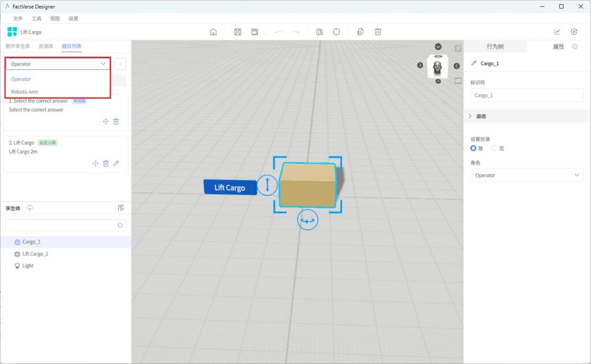
Task: Click the Lift Cargo label button in viewport
Action: [x=230, y=187]
